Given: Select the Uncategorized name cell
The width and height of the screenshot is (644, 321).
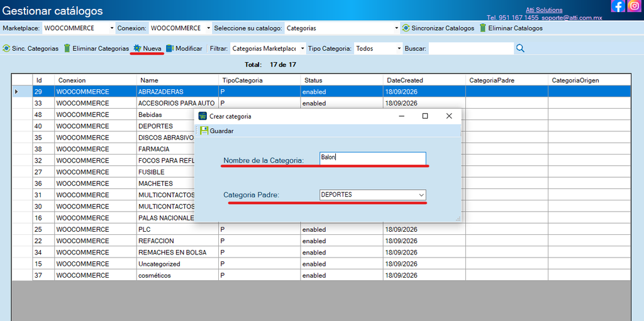Looking at the screenshot, I should (x=177, y=264).
